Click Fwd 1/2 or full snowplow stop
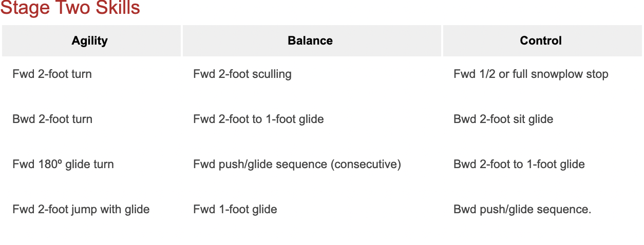Screen dimensions: 644x245 tap(531, 74)
